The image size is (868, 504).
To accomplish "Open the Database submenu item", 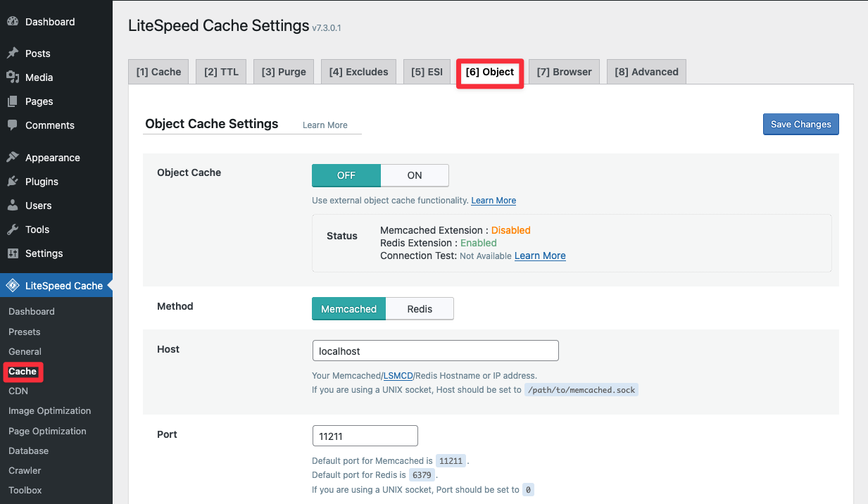I will pyautogui.click(x=28, y=451).
